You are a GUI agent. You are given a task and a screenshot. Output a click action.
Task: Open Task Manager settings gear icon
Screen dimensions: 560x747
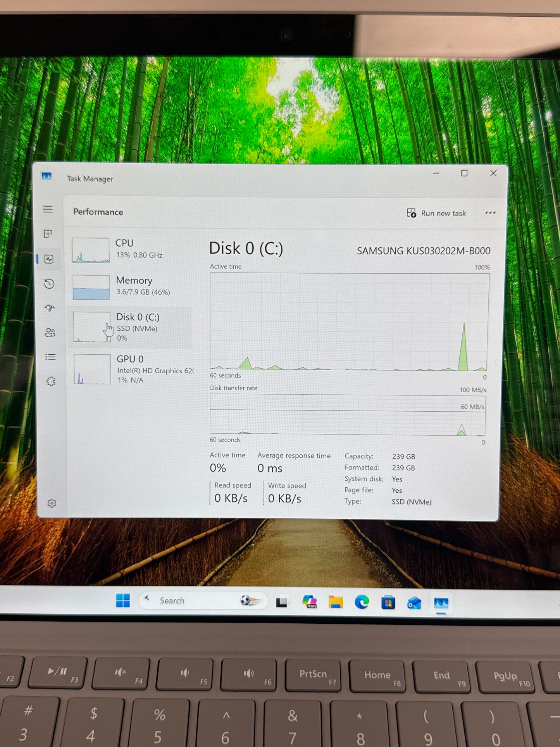(x=52, y=503)
